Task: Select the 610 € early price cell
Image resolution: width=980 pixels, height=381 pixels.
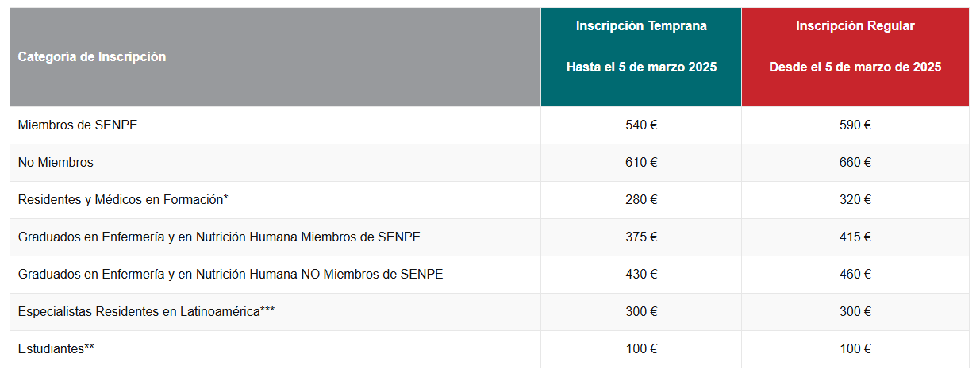Action: (x=641, y=163)
